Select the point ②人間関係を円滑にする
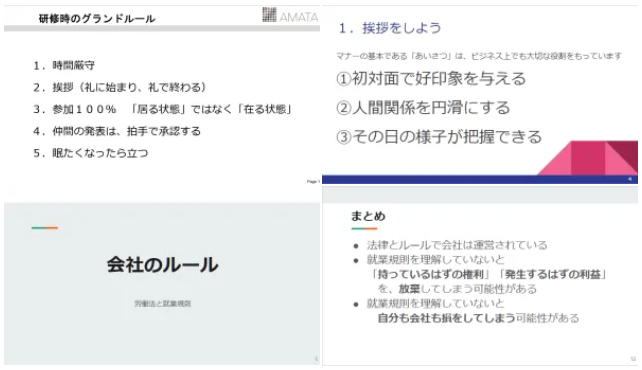642x370 pixels. pyautogui.click(x=423, y=107)
